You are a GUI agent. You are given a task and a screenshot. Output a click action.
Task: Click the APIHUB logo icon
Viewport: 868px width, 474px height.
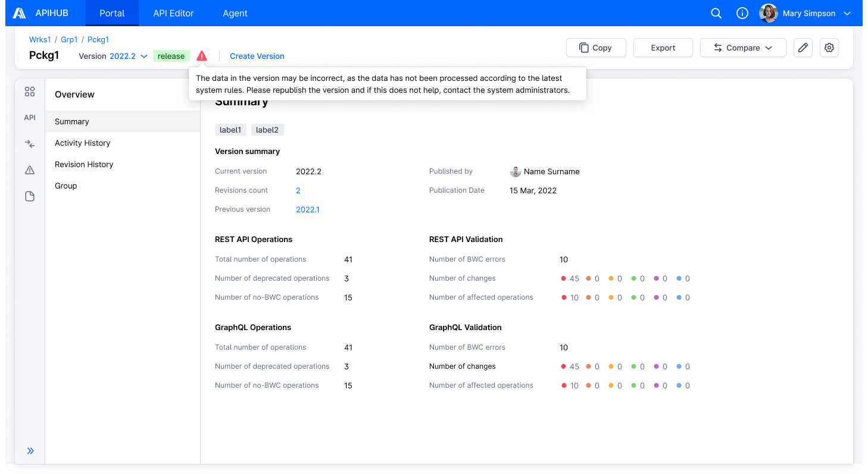(x=19, y=13)
